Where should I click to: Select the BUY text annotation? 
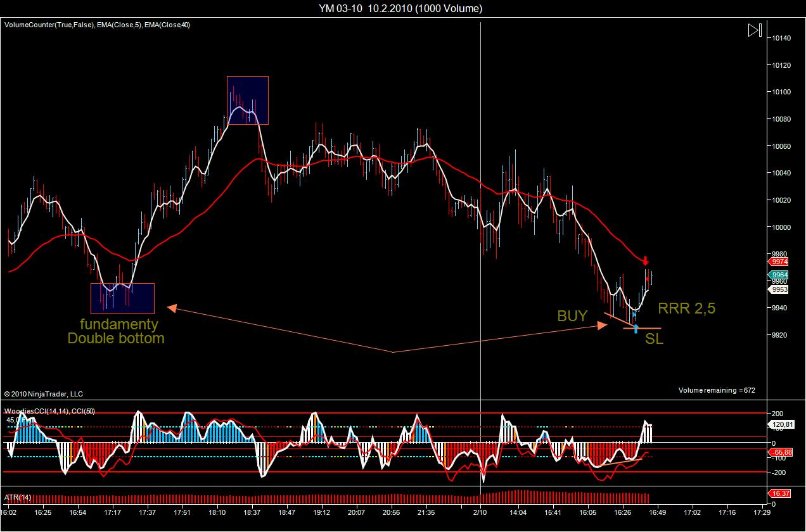coord(572,316)
